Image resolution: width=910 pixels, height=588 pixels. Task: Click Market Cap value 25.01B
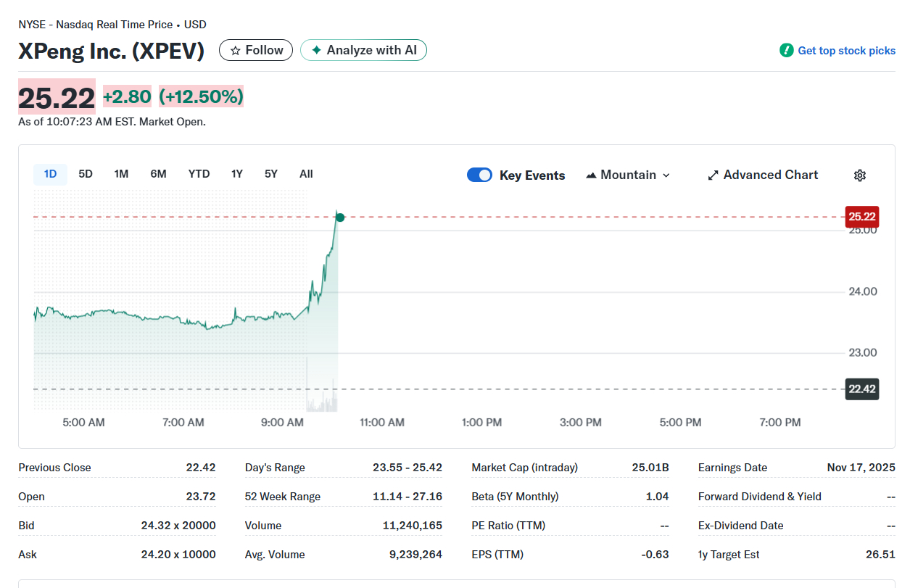(650, 468)
